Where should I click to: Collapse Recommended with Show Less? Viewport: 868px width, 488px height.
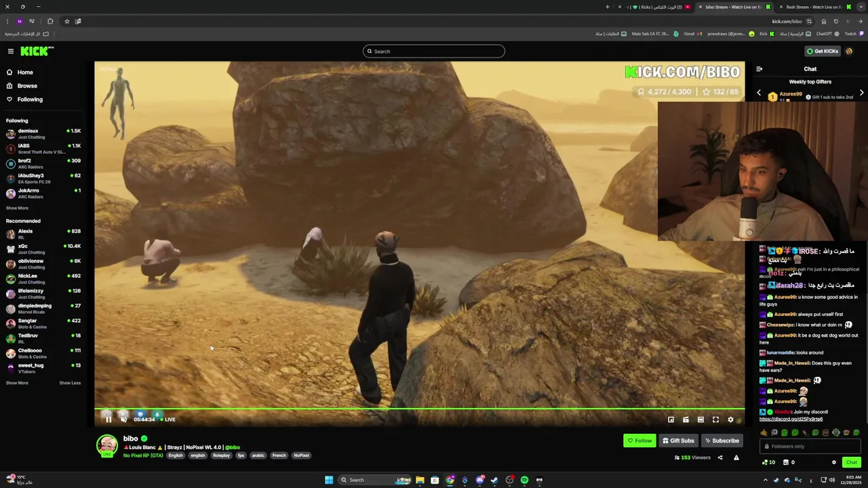pyautogui.click(x=70, y=383)
